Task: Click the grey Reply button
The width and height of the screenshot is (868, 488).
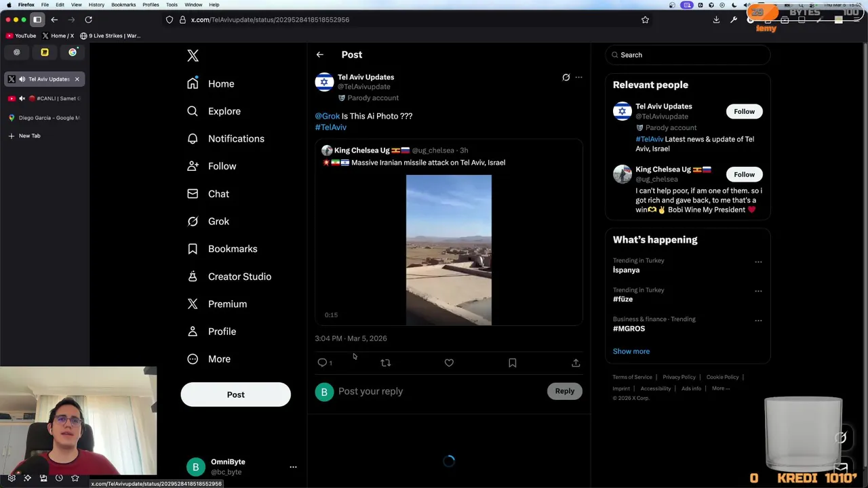Action: [x=564, y=391]
